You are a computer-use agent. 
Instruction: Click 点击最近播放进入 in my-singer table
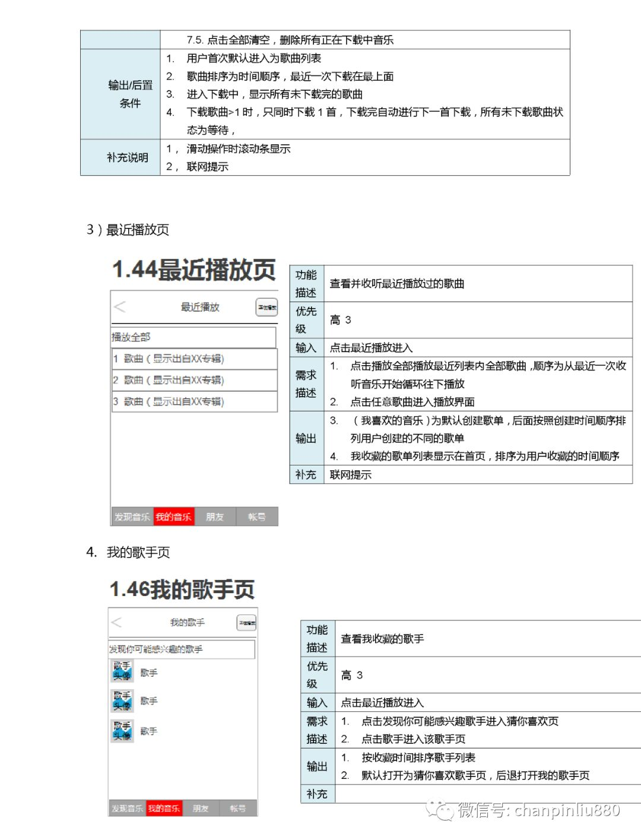(382, 703)
